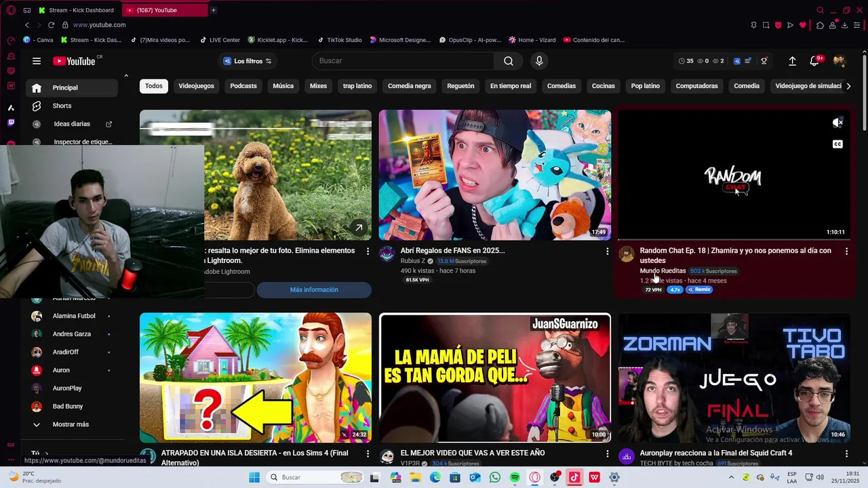The height and width of the screenshot is (488, 868).
Task: Open TikTok Studio bookmark
Action: click(x=340, y=40)
